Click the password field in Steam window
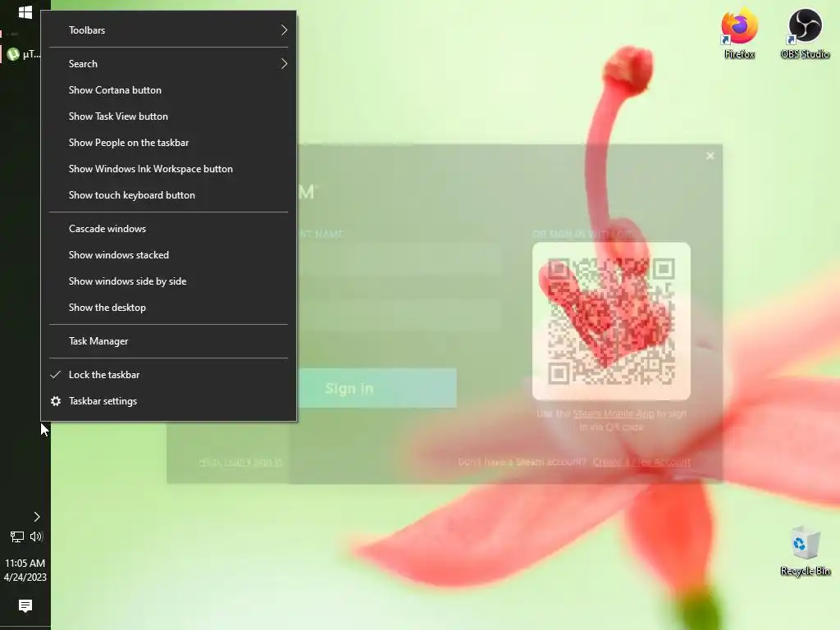The height and width of the screenshot is (630, 840). (x=399, y=314)
